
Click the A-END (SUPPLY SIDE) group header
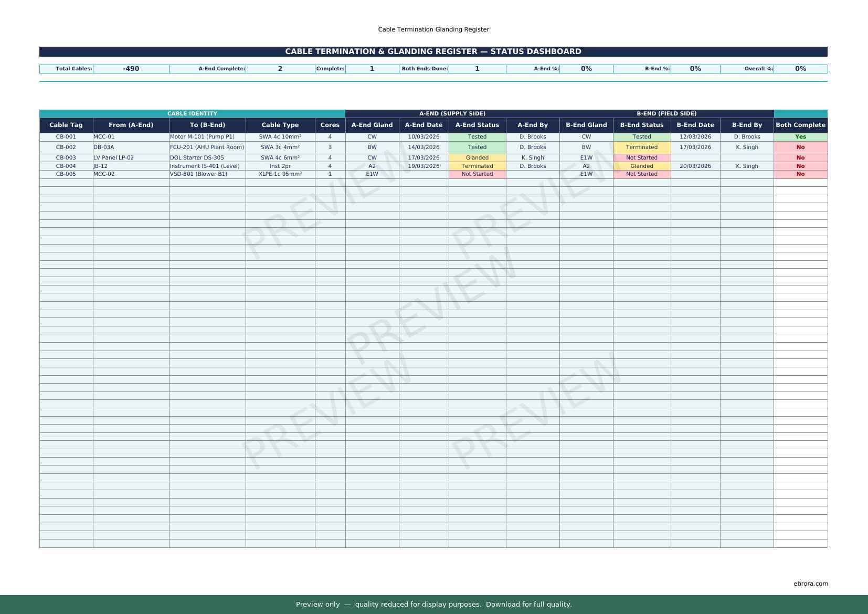452,113
